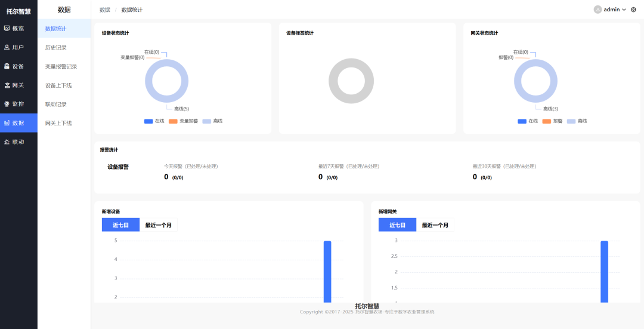Click the blue bar in 新增设备 chart
This screenshot has width=644, height=329.
(x=327, y=272)
